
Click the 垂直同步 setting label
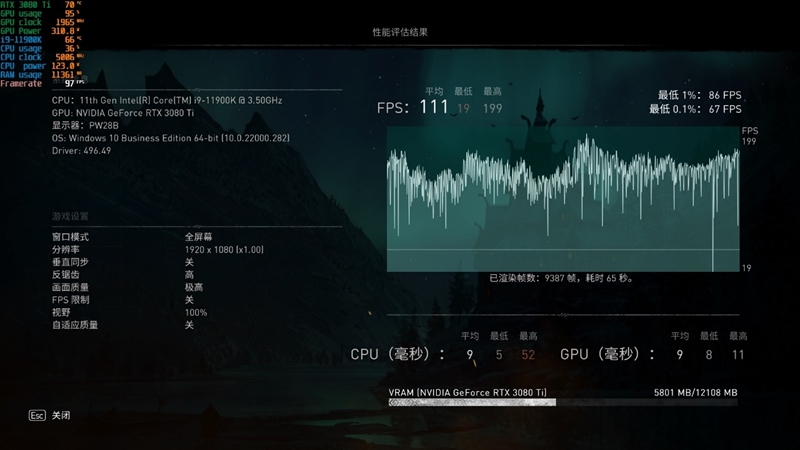(70, 262)
